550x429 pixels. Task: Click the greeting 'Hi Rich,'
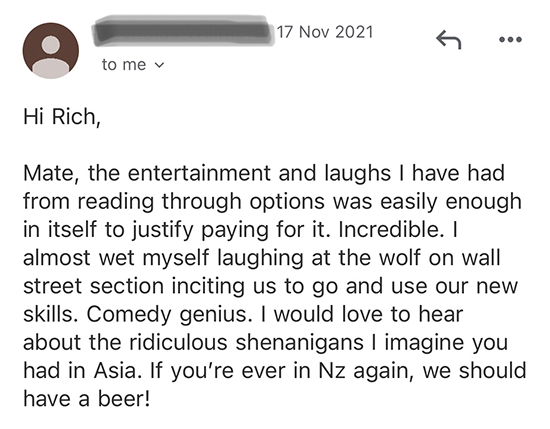coord(62,116)
